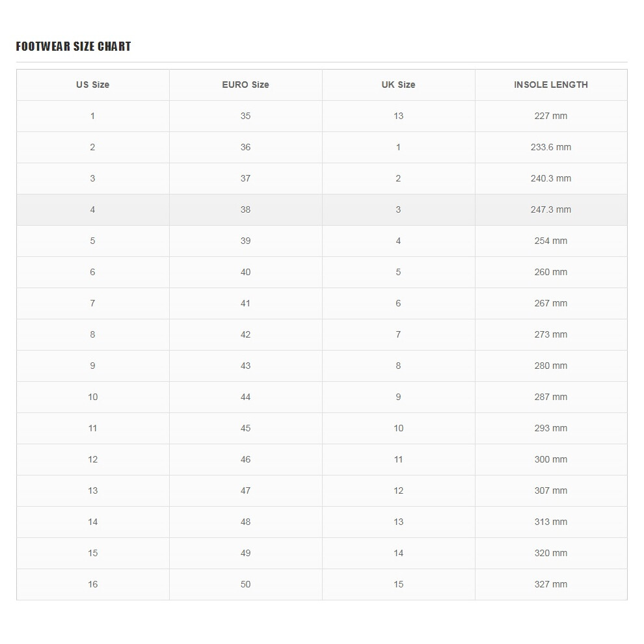Click the 247.3 mm insole length cell
Screen dimensions: 644x644
551,210
